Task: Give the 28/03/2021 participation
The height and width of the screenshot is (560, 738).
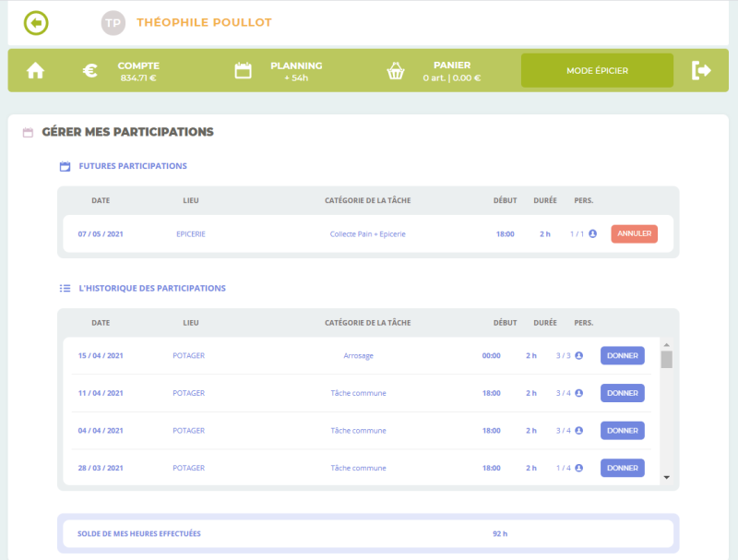Action: 622,468
